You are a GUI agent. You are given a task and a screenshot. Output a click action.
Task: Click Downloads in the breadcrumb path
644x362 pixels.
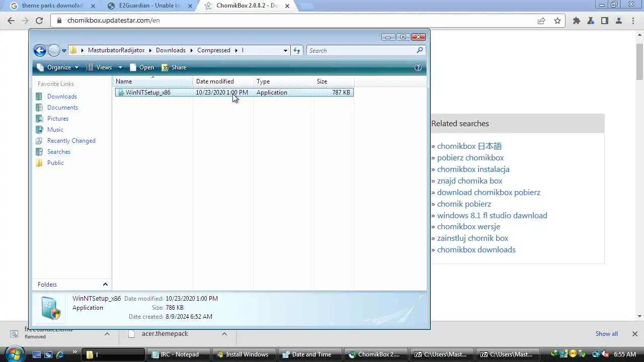coord(171,50)
